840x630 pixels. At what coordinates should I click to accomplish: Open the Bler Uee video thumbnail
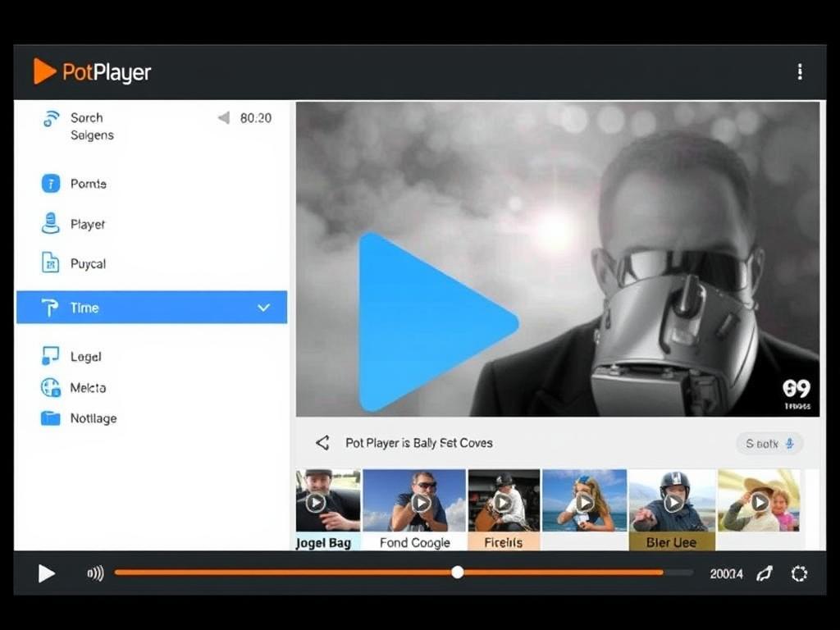672,500
